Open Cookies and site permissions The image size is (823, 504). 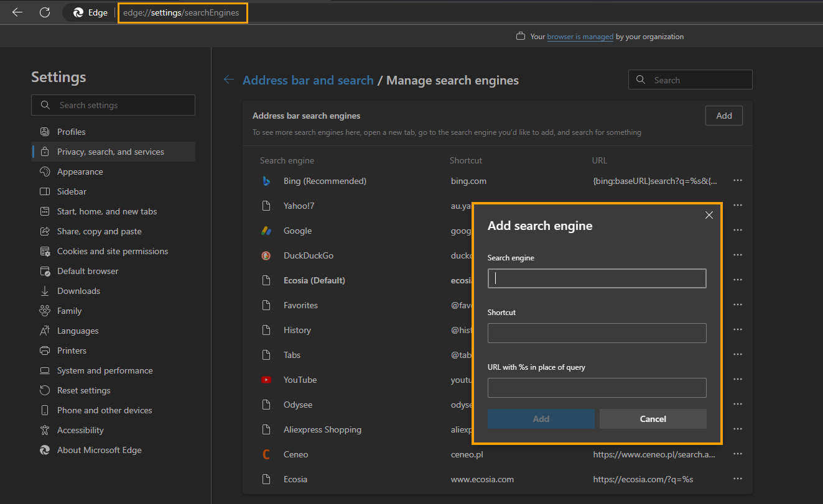click(113, 251)
